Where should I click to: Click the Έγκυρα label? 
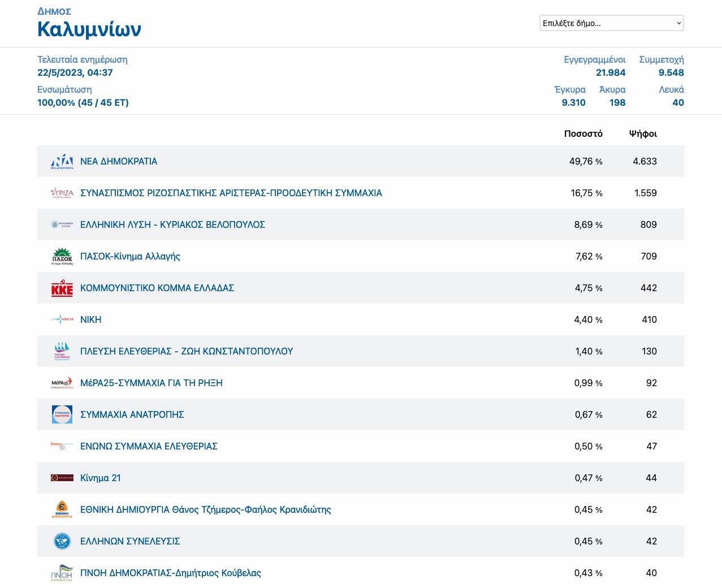[x=570, y=89]
